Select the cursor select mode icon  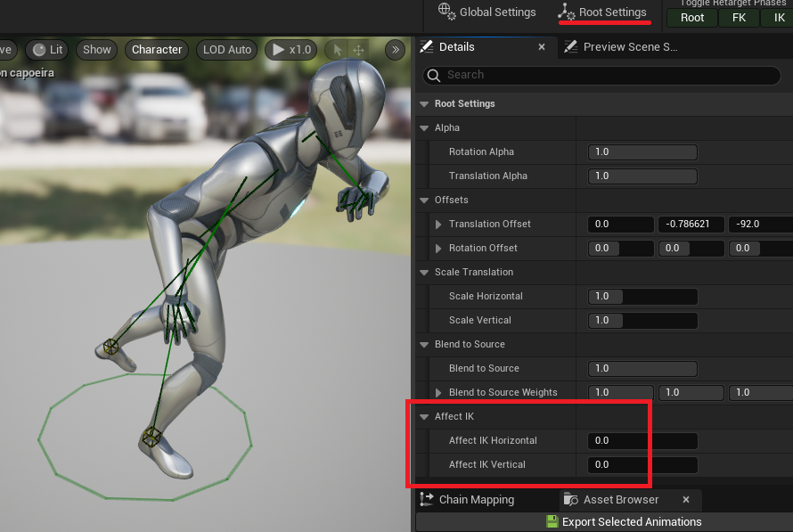tap(338, 50)
